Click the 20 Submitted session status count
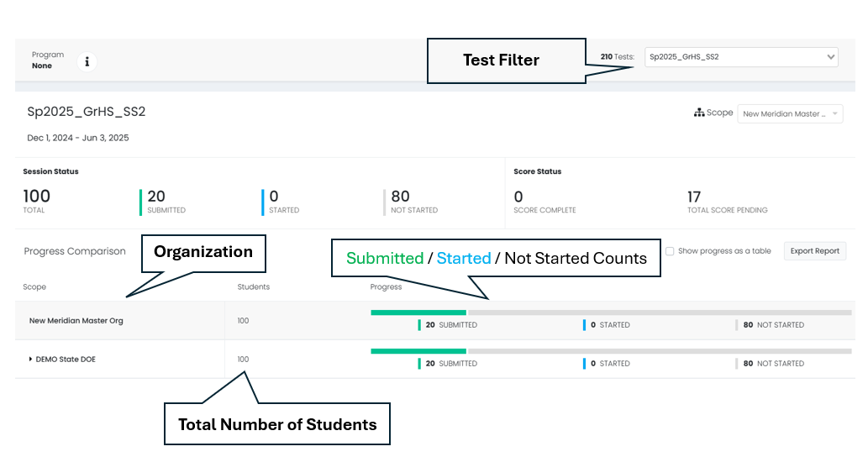This screenshot has width=868, height=457. click(157, 197)
